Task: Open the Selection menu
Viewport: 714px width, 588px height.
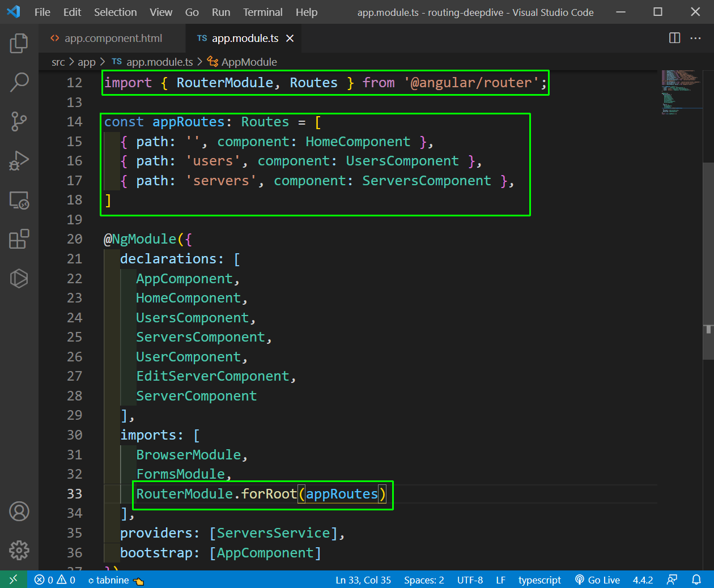Action: click(115, 12)
